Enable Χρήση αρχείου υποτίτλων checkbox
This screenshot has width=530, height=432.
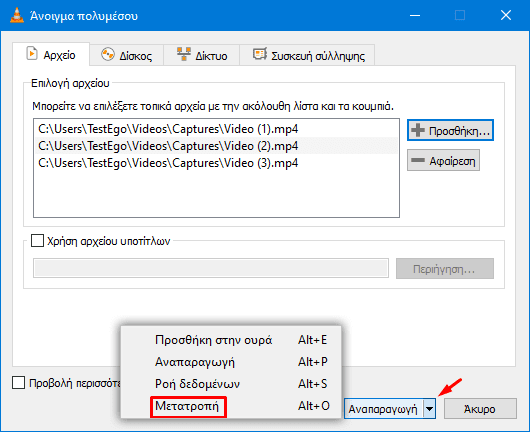click(37, 241)
